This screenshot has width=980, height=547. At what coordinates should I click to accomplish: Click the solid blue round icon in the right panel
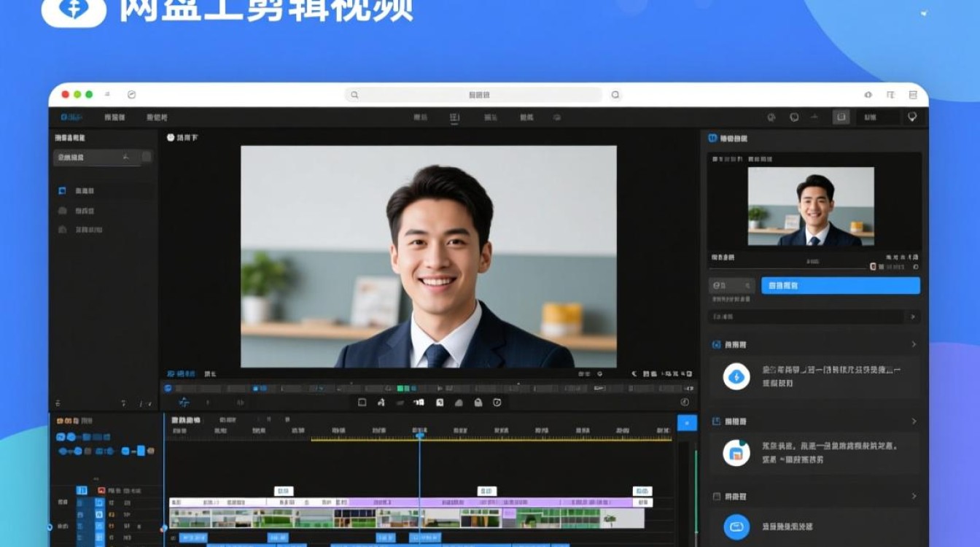[736, 527]
